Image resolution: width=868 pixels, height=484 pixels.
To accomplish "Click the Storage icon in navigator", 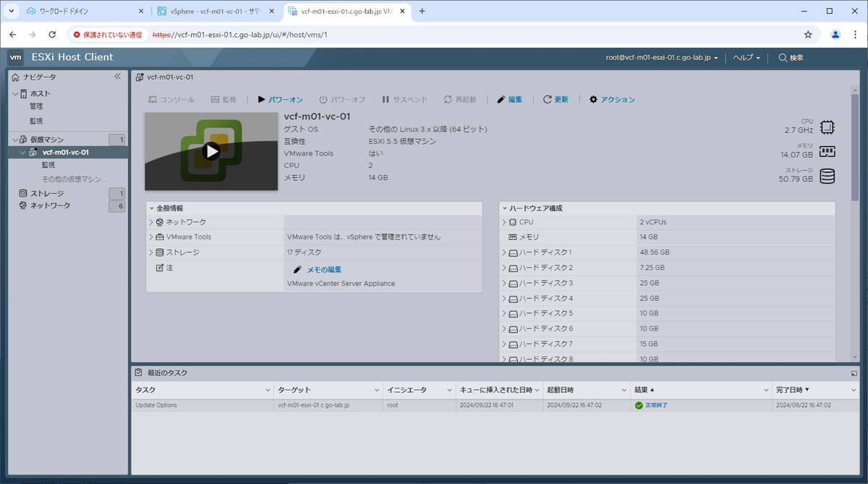I will point(23,193).
